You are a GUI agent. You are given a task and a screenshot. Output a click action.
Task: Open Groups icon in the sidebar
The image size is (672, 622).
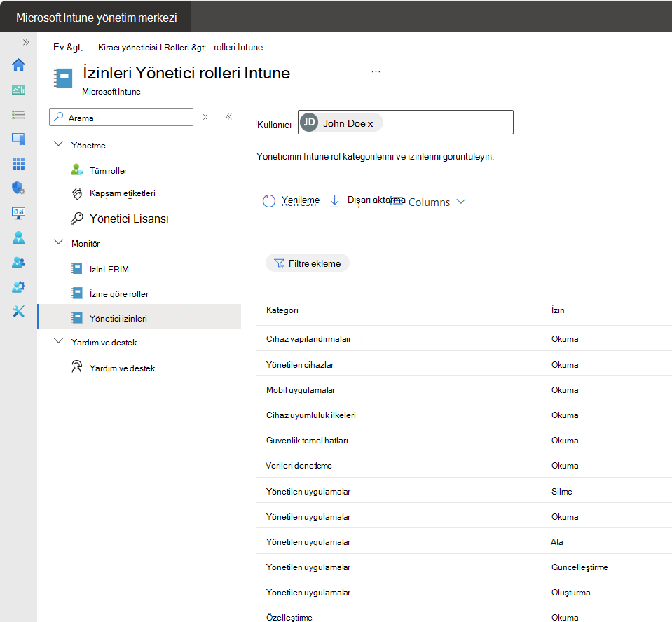[x=18, y=262]
